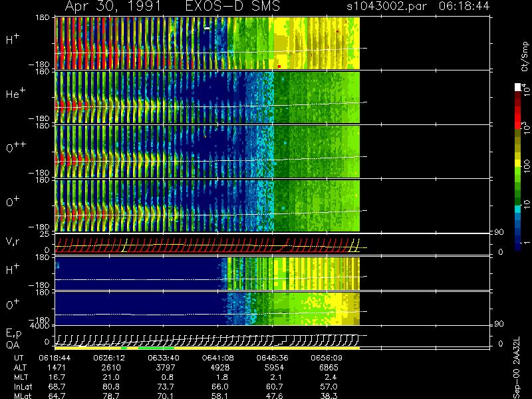Click the QA row label
This screenshot has height=399, width=532.
pos(13,345)
